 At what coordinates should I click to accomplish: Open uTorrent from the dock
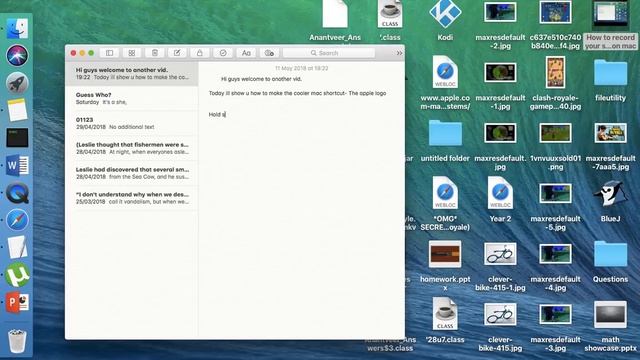pyautogui.click(x=17, y=275)
